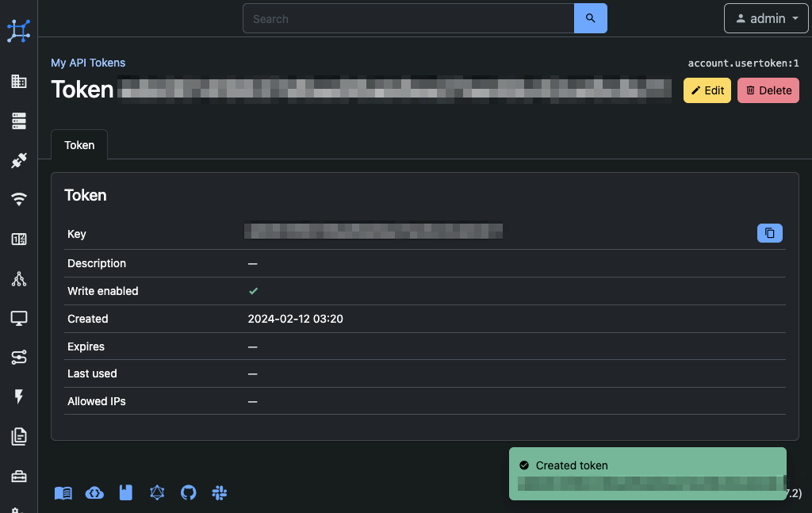
Task: Open the Provisioning sidebar menu (documents icon)
Action: (19, 436)
